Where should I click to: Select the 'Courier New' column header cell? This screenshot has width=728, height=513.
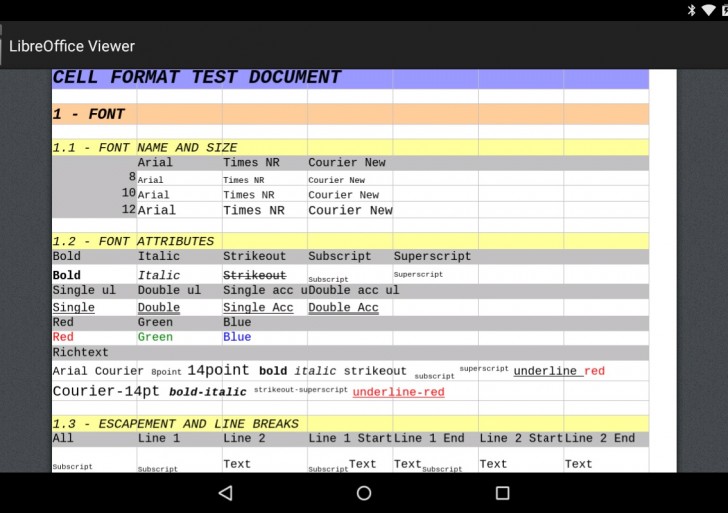(x=347, y=163)
